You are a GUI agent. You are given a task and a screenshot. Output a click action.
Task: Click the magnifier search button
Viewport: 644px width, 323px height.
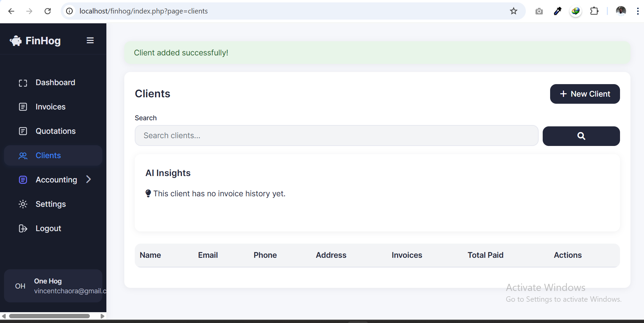pos(581,136)
